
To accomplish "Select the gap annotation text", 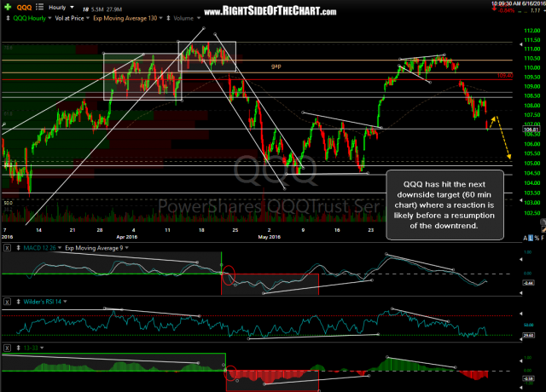I will click(276, 66).
